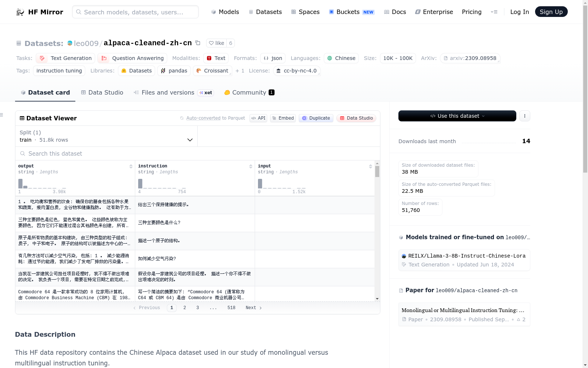Click the instruction length histogram bar
588x368 pixels.
140,183
